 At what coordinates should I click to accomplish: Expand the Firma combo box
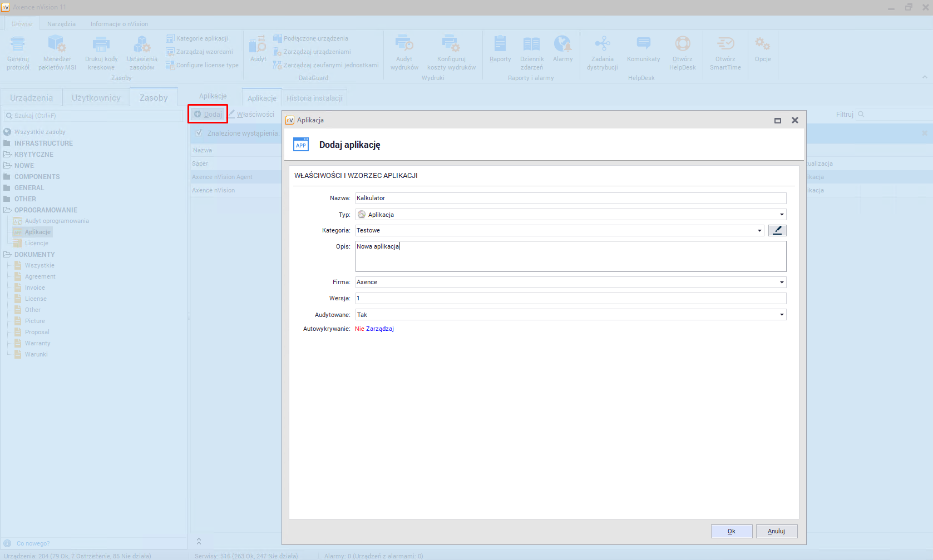781,283
